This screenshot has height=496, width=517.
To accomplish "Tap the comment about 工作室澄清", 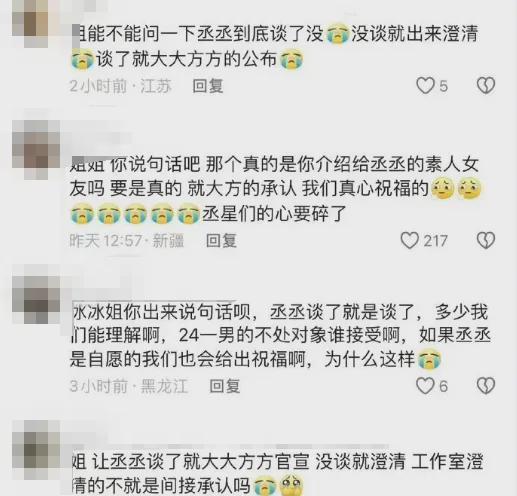I will (277, 473).
